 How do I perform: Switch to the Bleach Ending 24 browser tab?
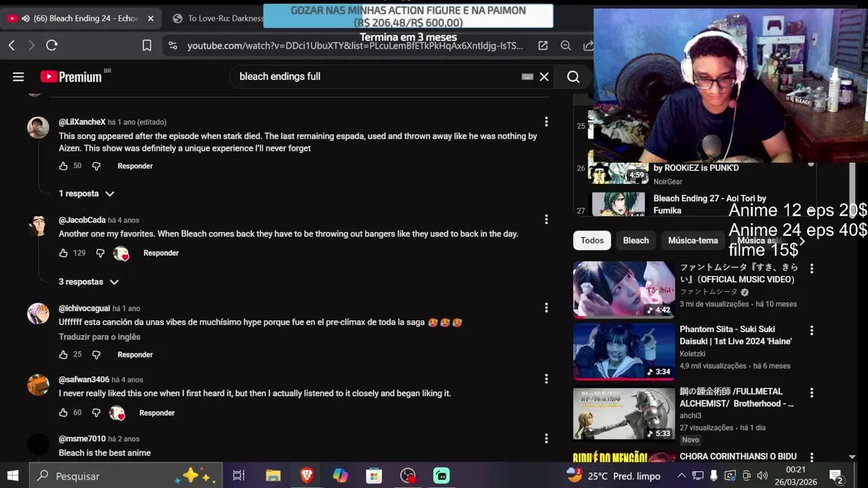point(80,18)
